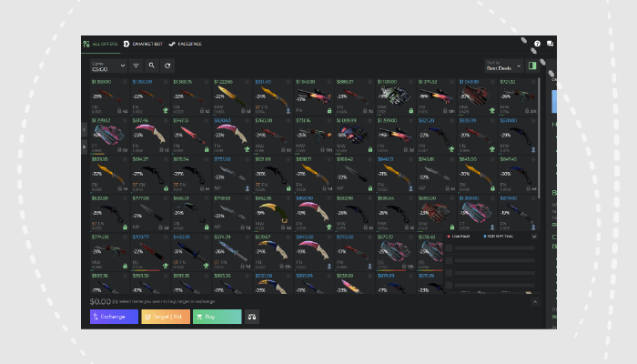
Task: Open the filters icon next to Game dropdown
Action: (136, 66)
